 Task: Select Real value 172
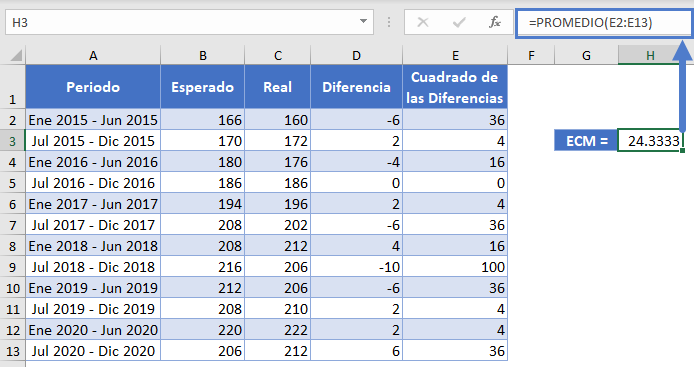[278, 141]
